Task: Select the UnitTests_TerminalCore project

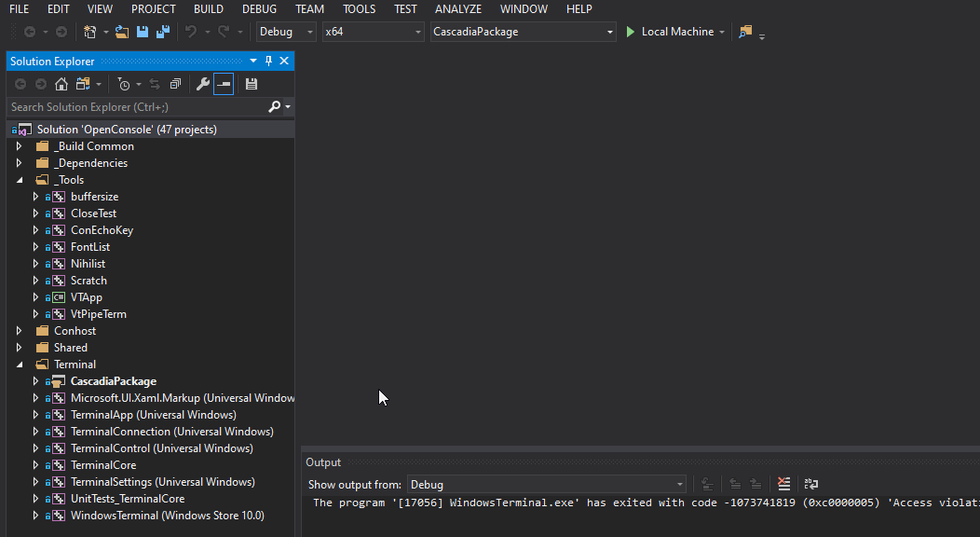Action: [x=128, y=499]
